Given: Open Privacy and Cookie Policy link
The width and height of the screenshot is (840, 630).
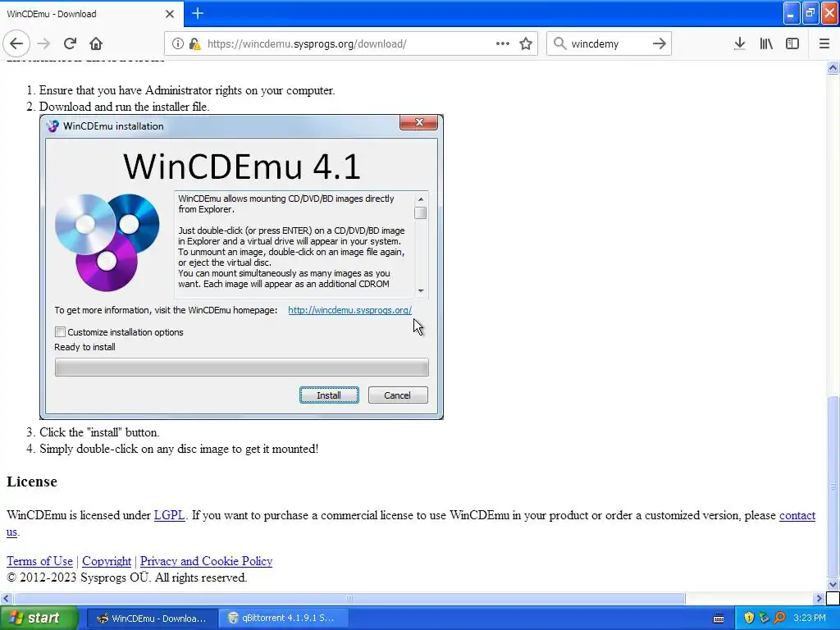Looking at the screenshot, I should (206, 561).
